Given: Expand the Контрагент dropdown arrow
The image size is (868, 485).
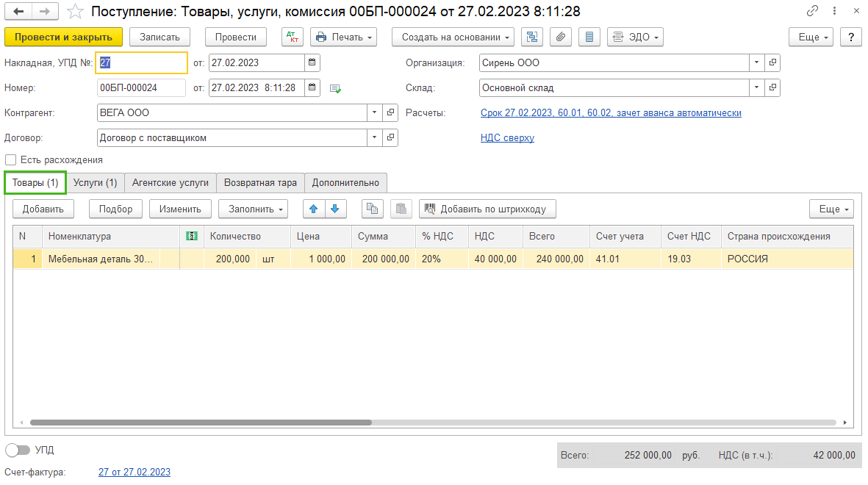Looking at the screenshot, I should pyautogui.click(x=375, y=112).
